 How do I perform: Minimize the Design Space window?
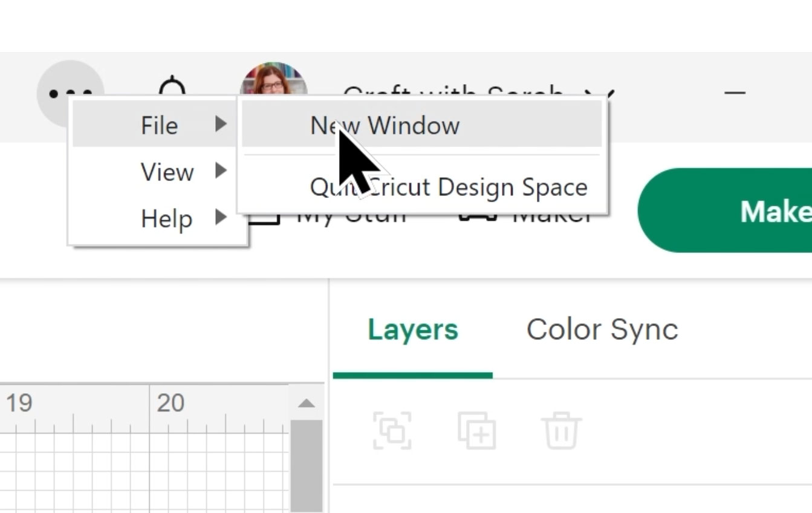click(735, 94)
